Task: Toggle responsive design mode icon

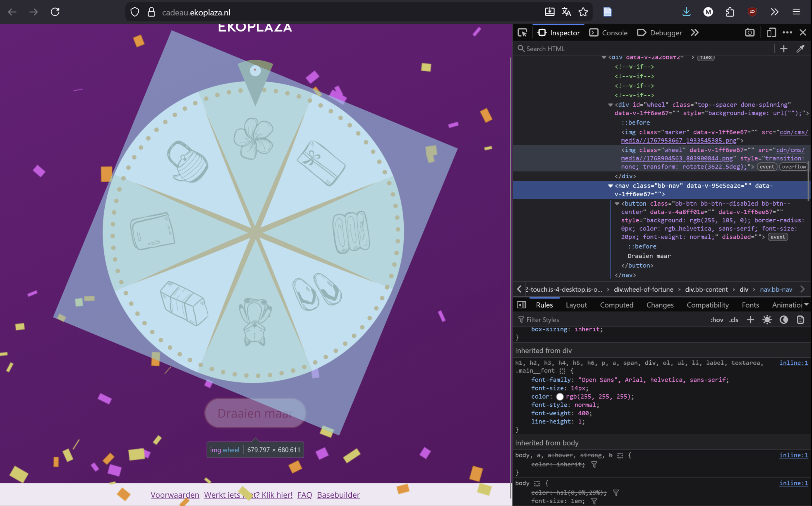Action: [771, 33]
